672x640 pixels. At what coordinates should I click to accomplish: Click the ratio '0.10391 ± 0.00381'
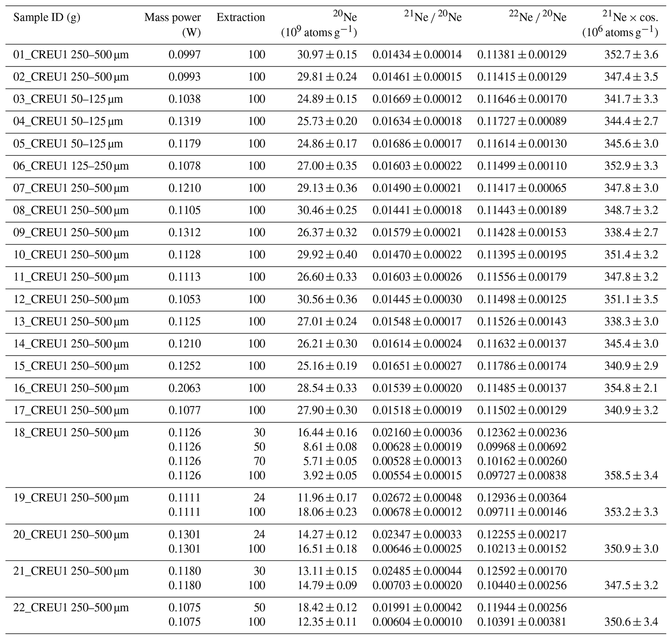tap(522, 621)
